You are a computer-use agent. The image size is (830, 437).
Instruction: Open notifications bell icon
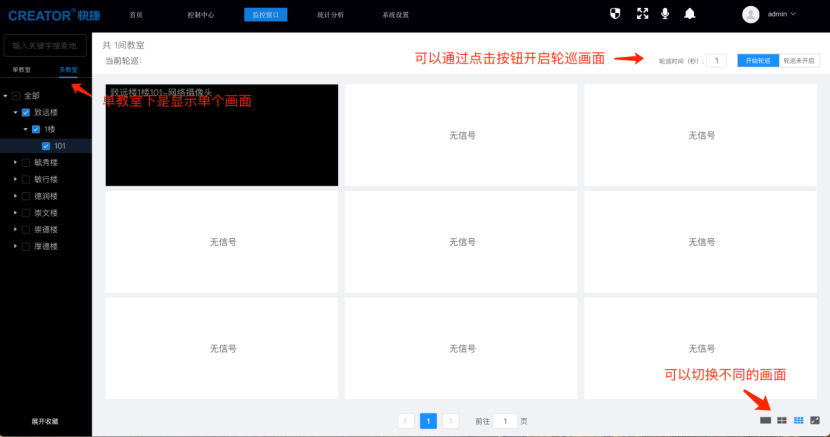(x=690, y=14)
